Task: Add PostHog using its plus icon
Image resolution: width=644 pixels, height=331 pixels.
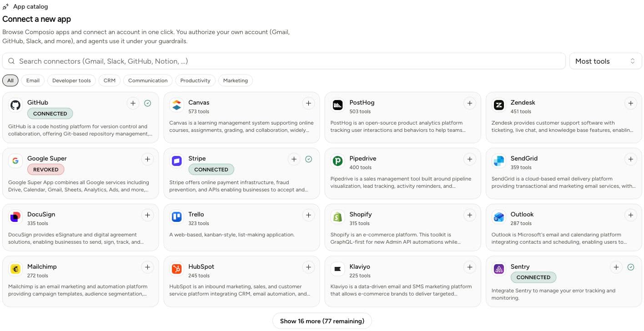Action: (x=469, y=103)
